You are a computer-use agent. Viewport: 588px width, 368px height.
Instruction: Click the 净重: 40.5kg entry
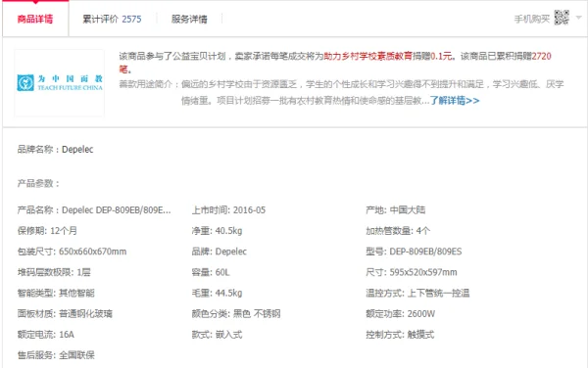217,231
